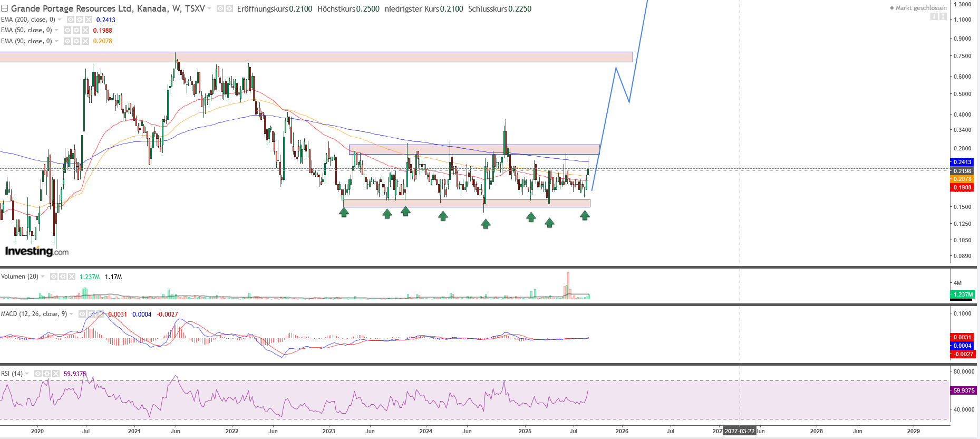Open the MACD indicator dropdown arrow
980x439 pixels.
(x=72, y=314)
